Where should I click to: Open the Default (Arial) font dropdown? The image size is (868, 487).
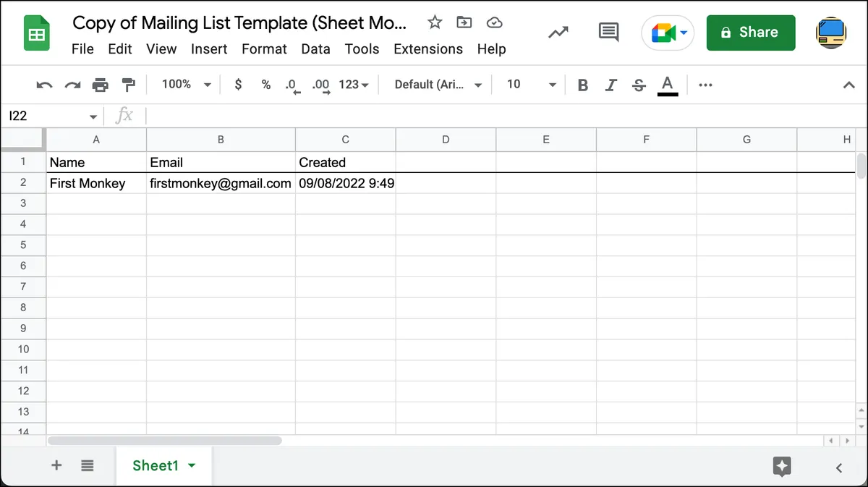click(x=438, y=85)
